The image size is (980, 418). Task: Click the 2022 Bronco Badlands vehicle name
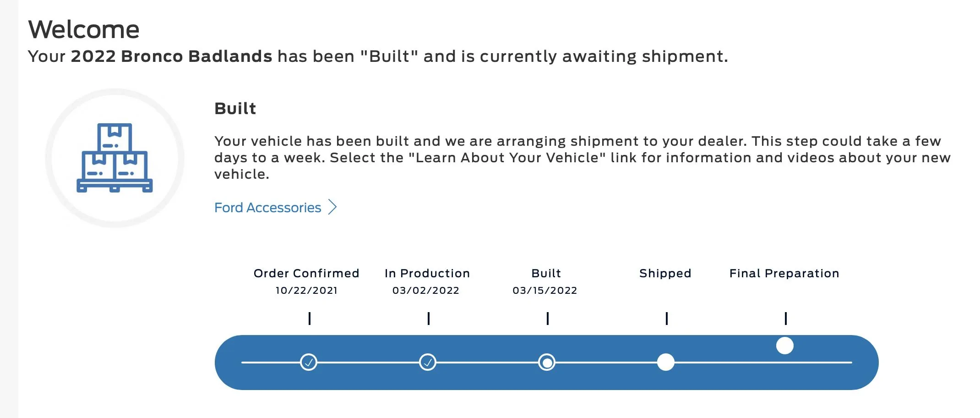(x=172, y=56)
